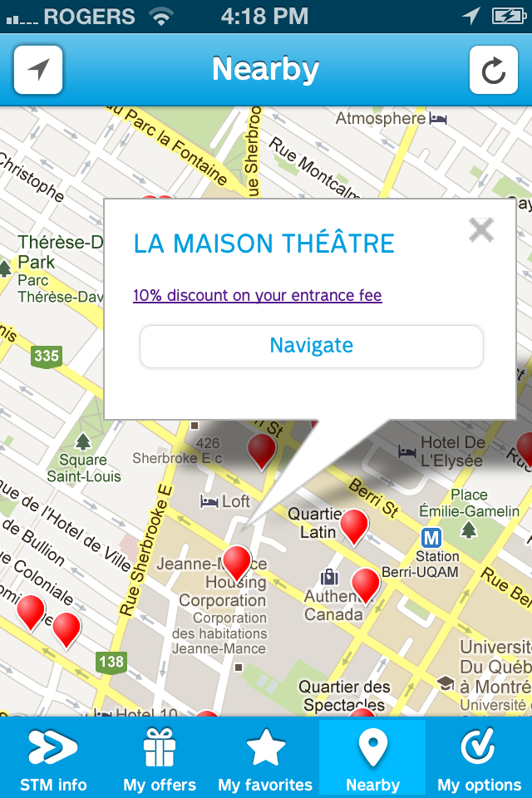Open the 10% discount entrance fee link
This screenshot has width=532, height=798.
click(258, 295)
